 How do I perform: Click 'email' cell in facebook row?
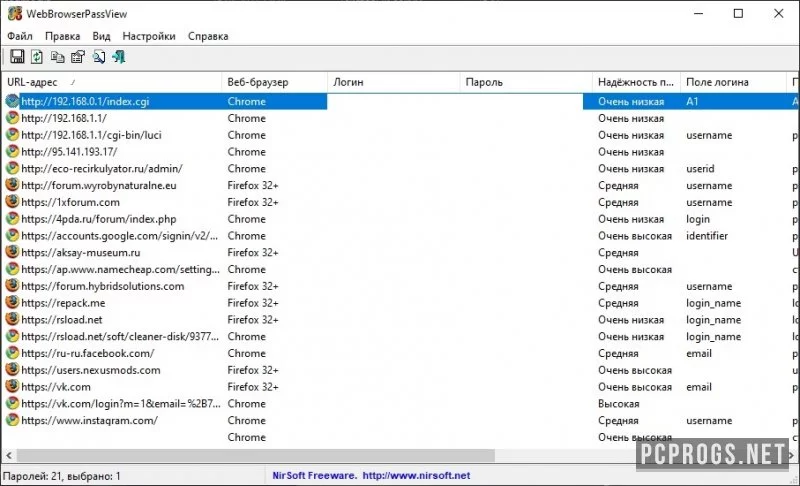click(x=698, y=353)
